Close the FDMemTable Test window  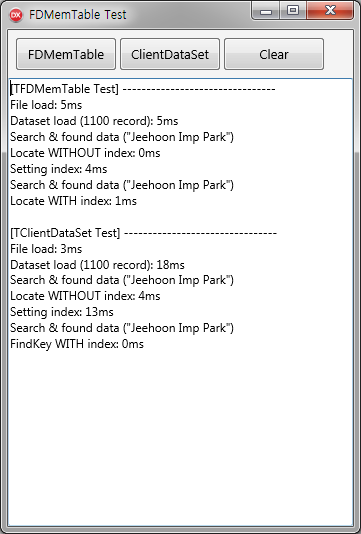330,11
